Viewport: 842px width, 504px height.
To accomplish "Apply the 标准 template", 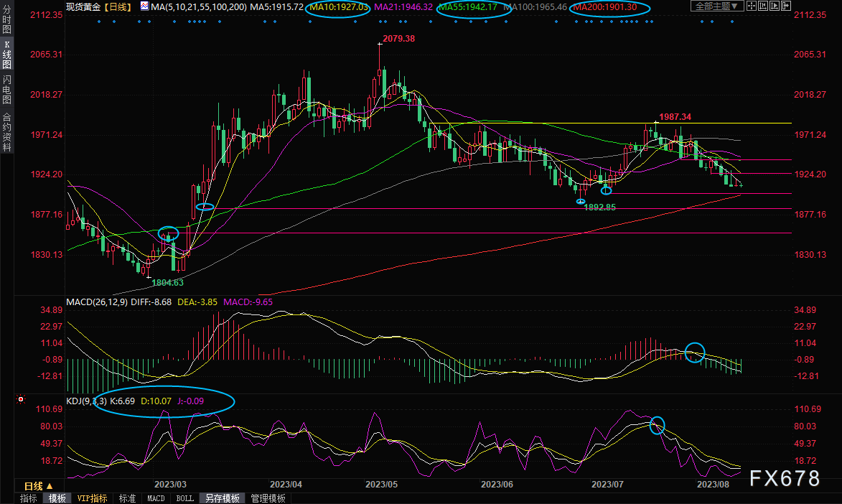I will tap(128, 498).
